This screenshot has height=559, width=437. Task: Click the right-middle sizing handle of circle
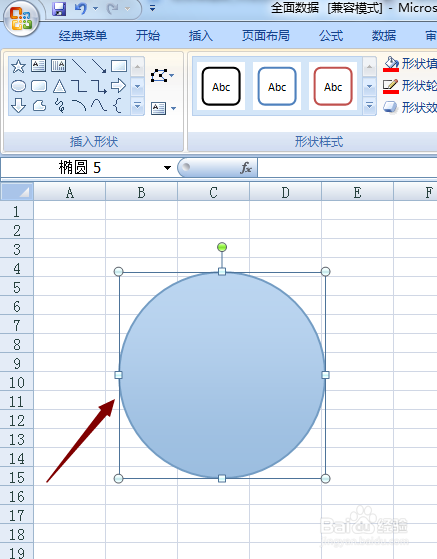tap(325, 375)
